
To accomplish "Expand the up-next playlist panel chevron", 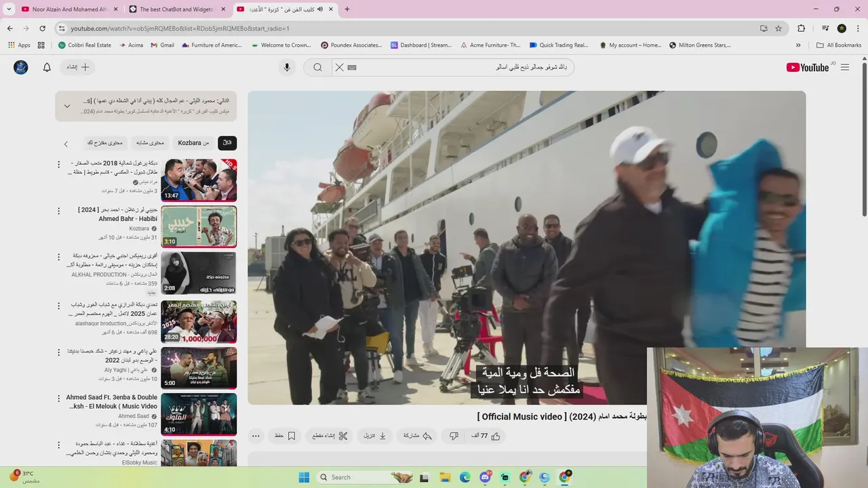I will (x=66, y=106).
